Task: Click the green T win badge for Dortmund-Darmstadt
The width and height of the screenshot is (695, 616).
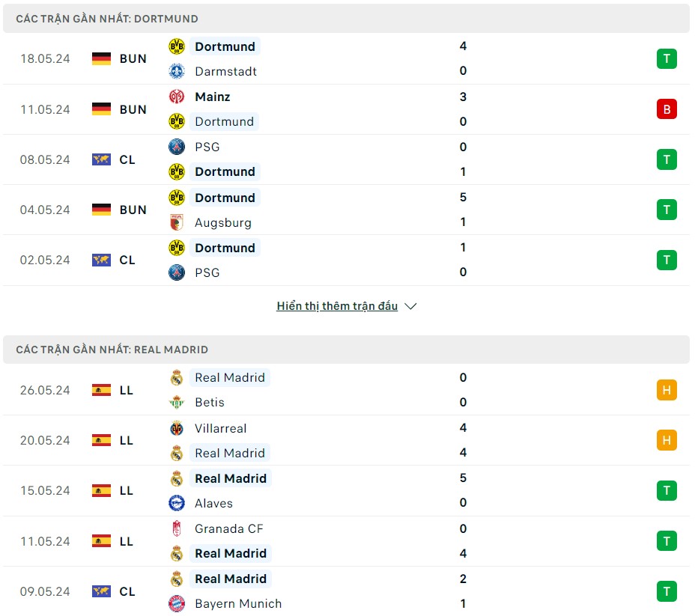Action: (666, 58)
